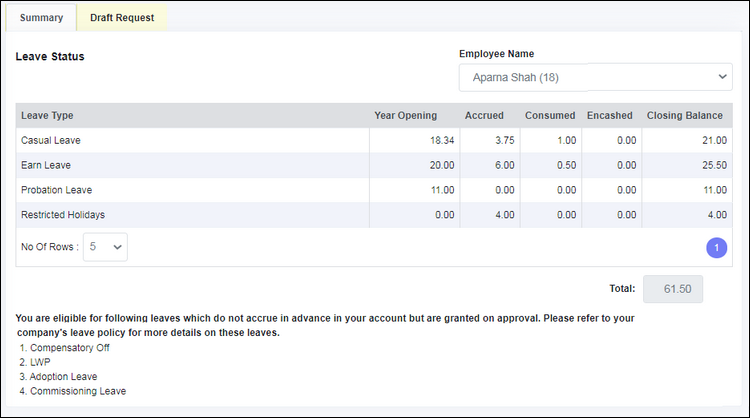Select the Restricted Holidays row
Image resolution: width=750 pixels, height=418 pixels.
374,215
